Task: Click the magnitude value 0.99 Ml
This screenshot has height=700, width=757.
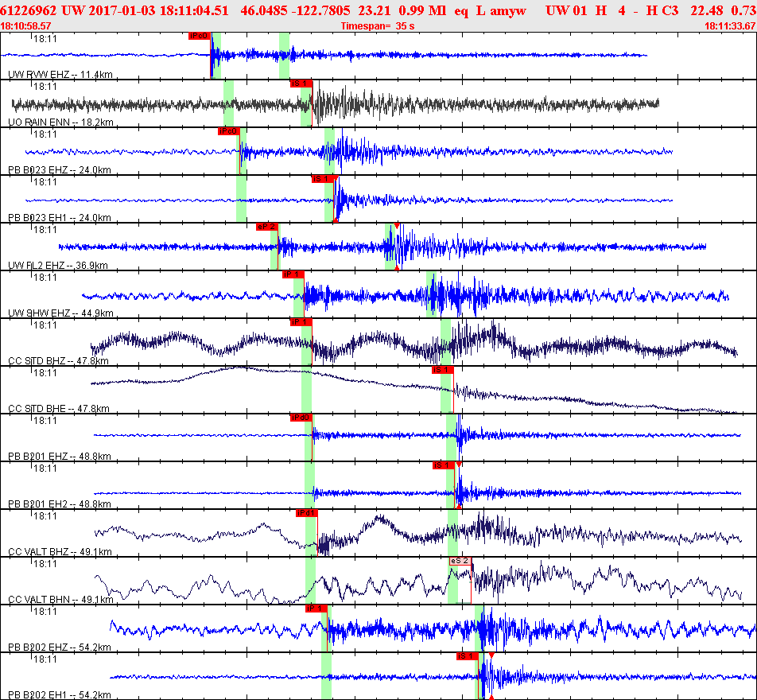Action: pyautogui.click(x=423, y=10)
